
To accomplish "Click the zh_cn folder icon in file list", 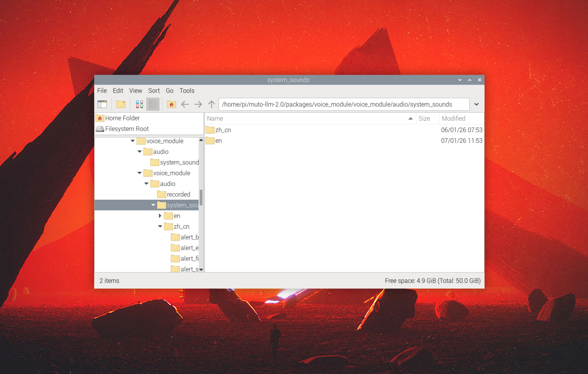I will pyautogui.click(x=210, y=130).
